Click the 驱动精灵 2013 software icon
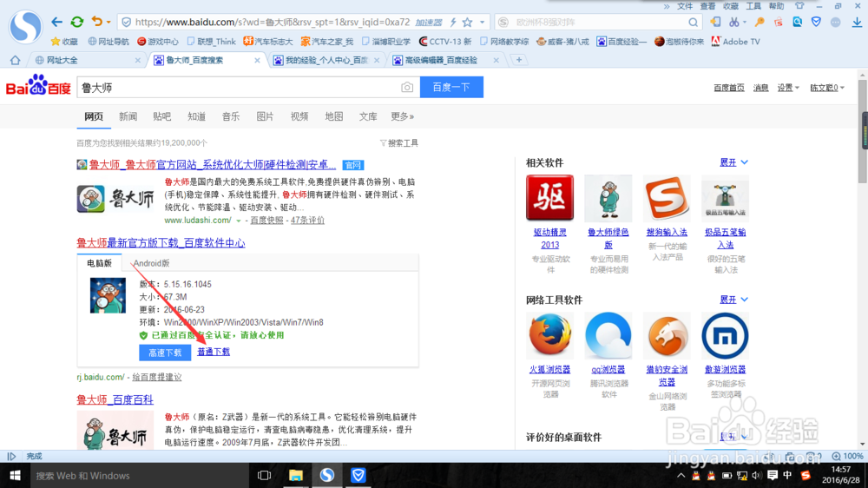Image resolution: width=868 pixels, height=488 pixels. tap(549, 198)
